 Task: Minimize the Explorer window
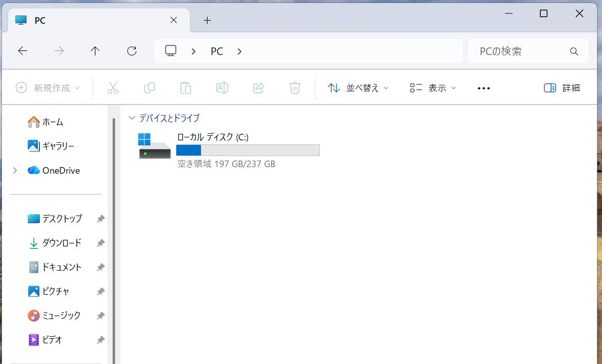point(509,14)
